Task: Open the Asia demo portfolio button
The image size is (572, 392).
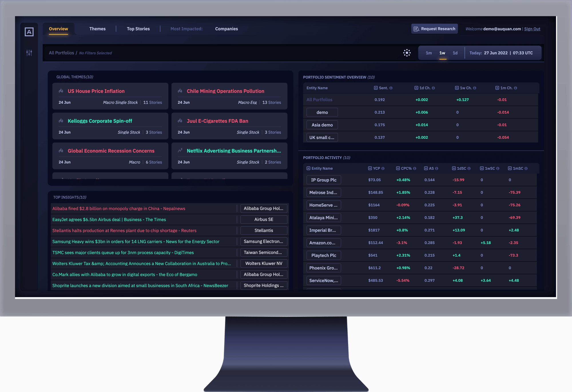Action: coord(322,125)
